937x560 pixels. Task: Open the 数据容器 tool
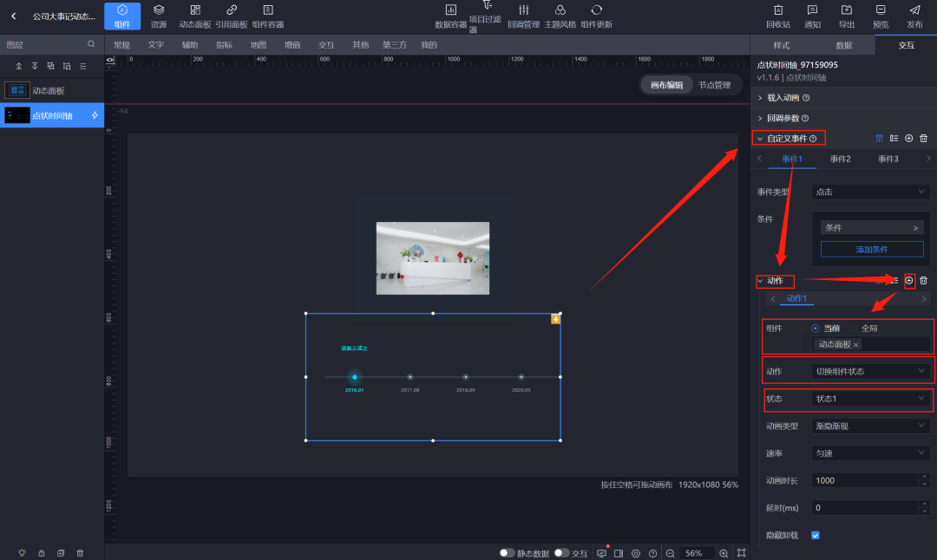pyautogui.click(x=450, y=16)
